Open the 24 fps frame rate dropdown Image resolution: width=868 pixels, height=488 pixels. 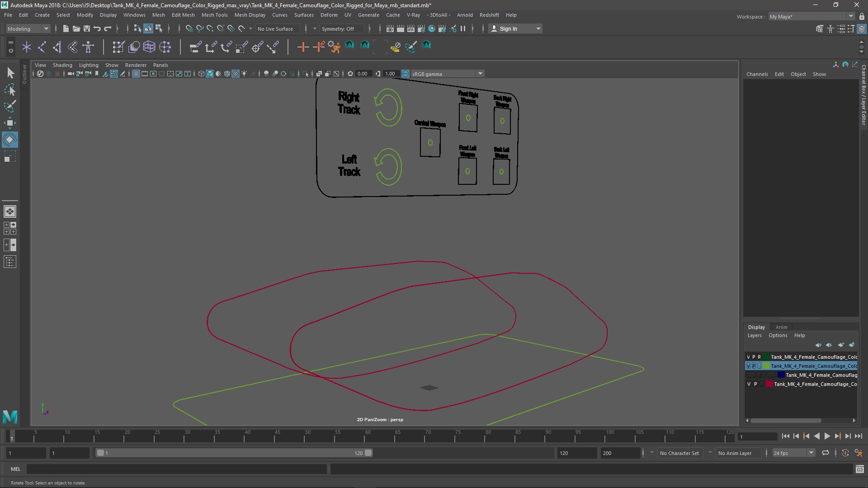tap(793, 453)
